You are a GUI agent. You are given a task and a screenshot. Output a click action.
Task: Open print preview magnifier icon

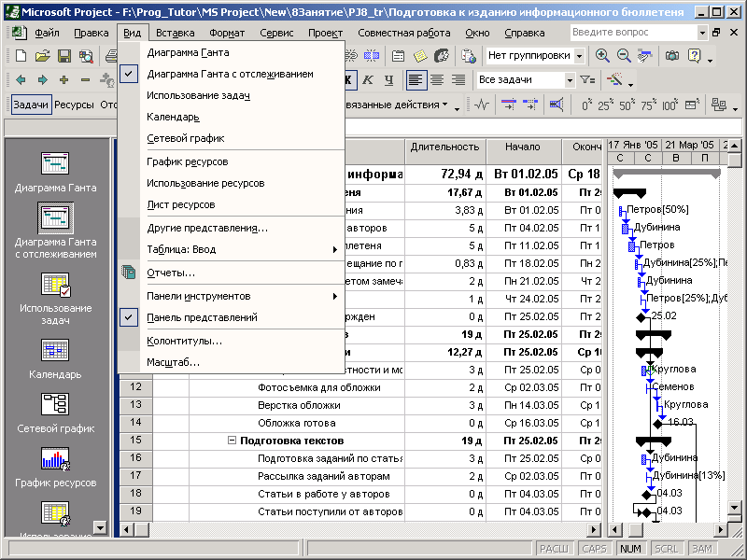(86, 56)
